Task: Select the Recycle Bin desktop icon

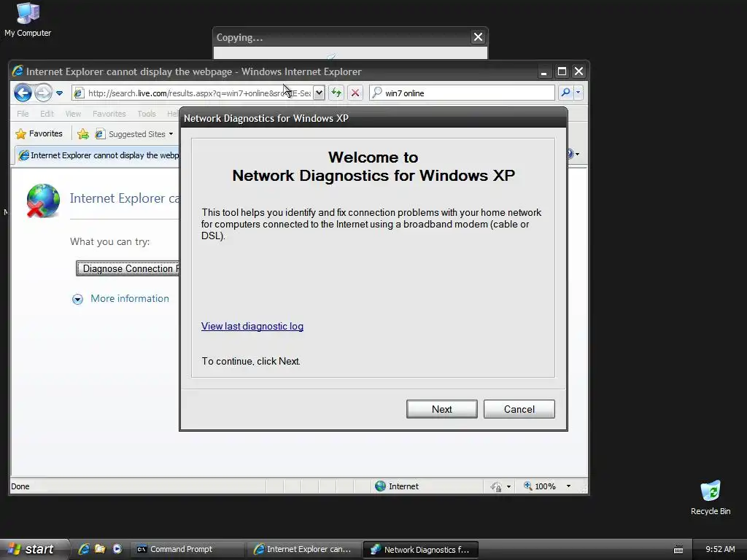Action: pos(711,497)
